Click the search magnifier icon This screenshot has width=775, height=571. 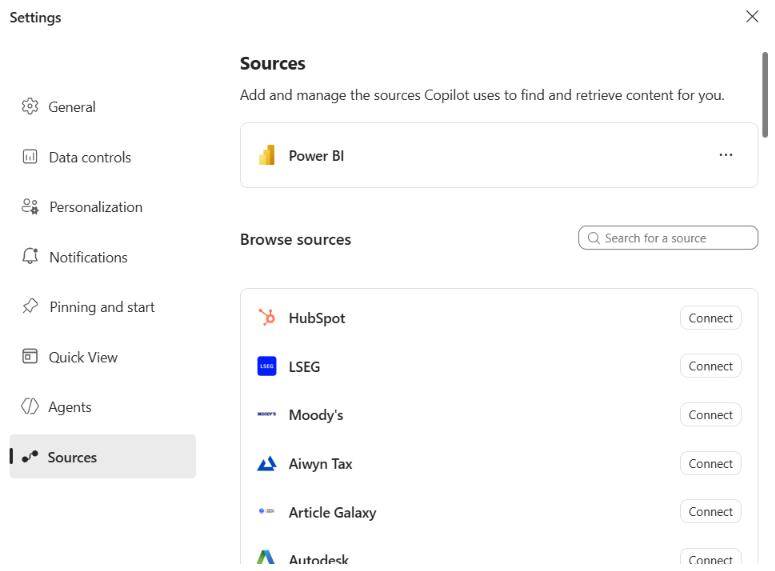point(594,238)
